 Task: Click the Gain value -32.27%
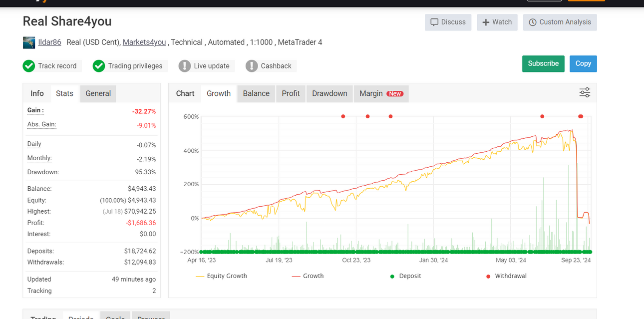coord(144,111)
